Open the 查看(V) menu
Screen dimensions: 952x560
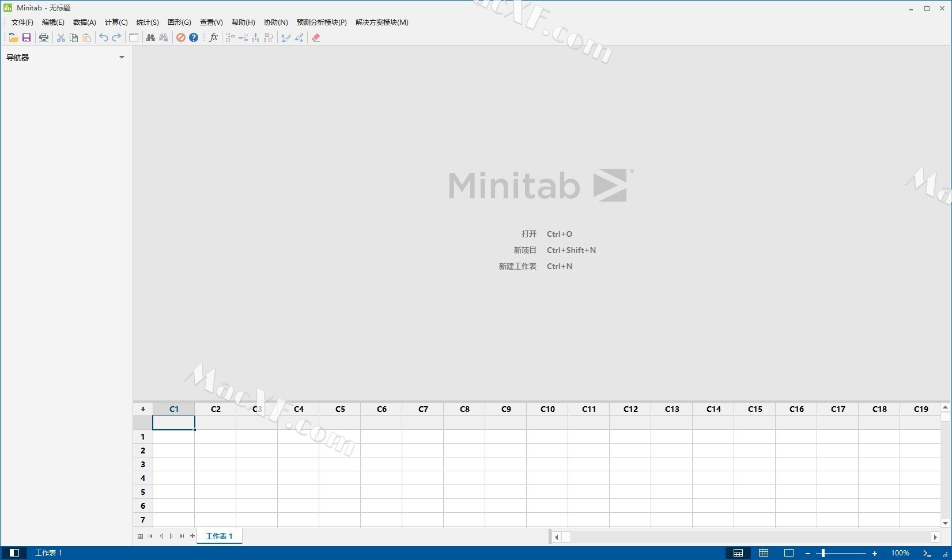211,22
